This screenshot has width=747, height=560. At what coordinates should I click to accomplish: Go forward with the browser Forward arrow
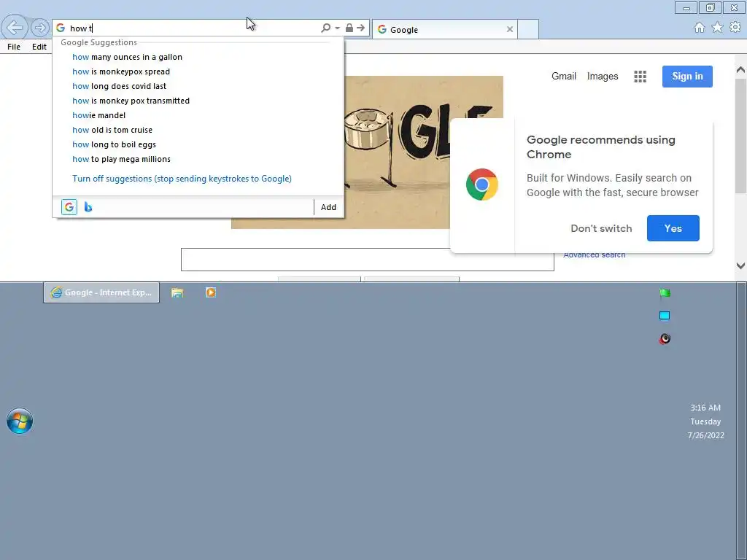[x=40, y=28]
